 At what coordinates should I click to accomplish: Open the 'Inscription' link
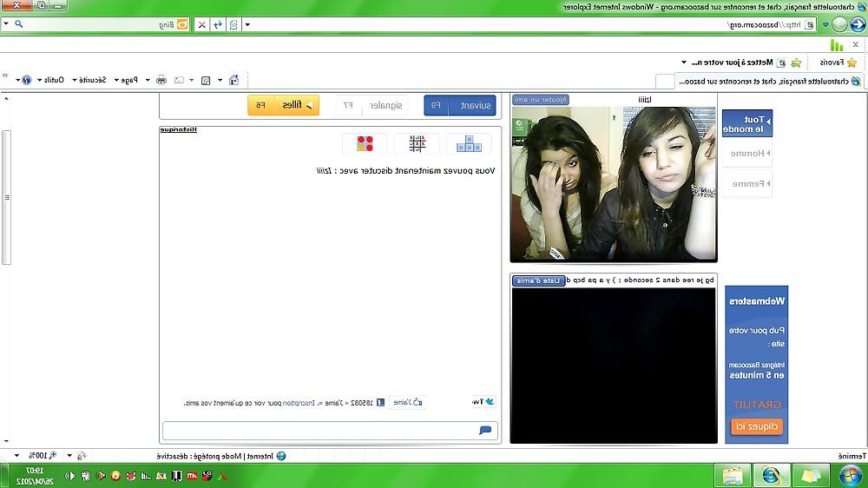[299, 403]
